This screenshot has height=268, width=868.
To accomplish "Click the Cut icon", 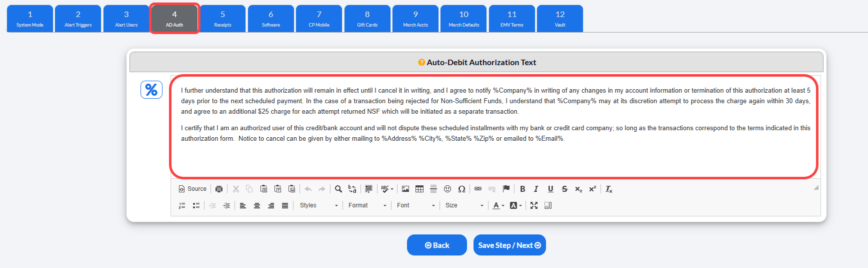I will point(236,189).
